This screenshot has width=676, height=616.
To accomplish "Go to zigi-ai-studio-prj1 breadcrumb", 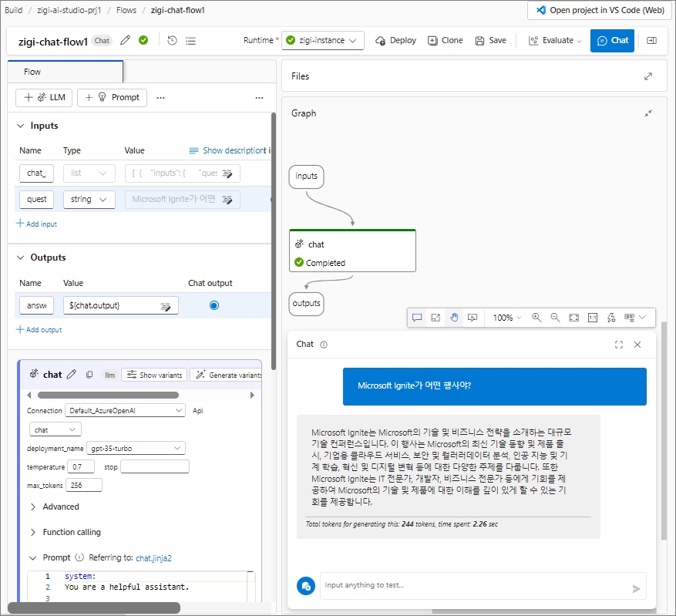I will point(69,10).
